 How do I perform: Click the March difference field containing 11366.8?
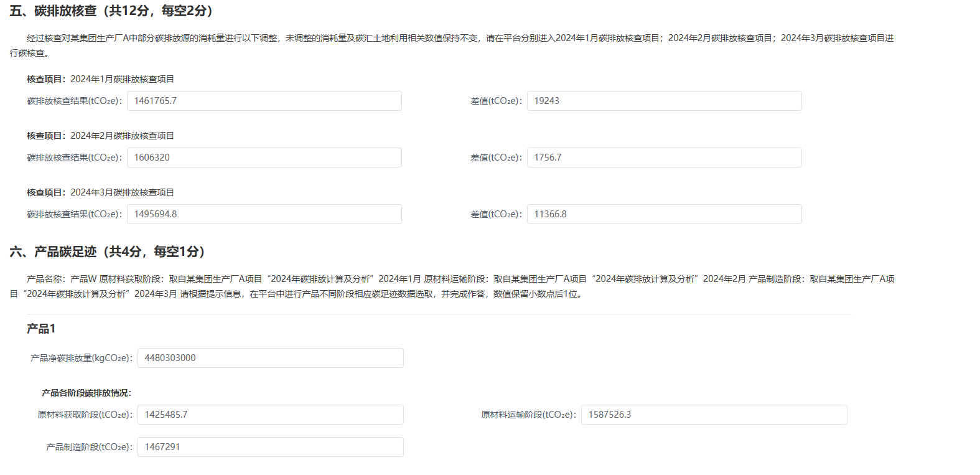664,214
